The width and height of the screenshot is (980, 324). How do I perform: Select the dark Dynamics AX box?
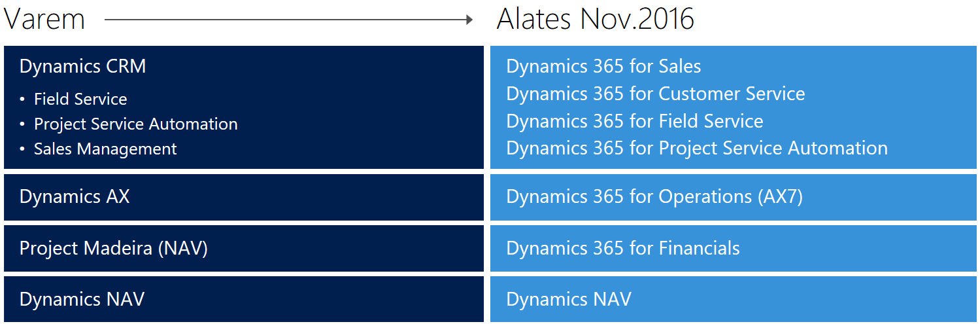[244, 197]
